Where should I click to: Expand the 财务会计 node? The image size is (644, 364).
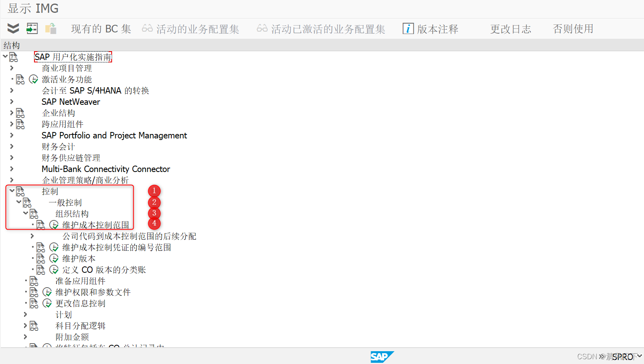point(12,146)
